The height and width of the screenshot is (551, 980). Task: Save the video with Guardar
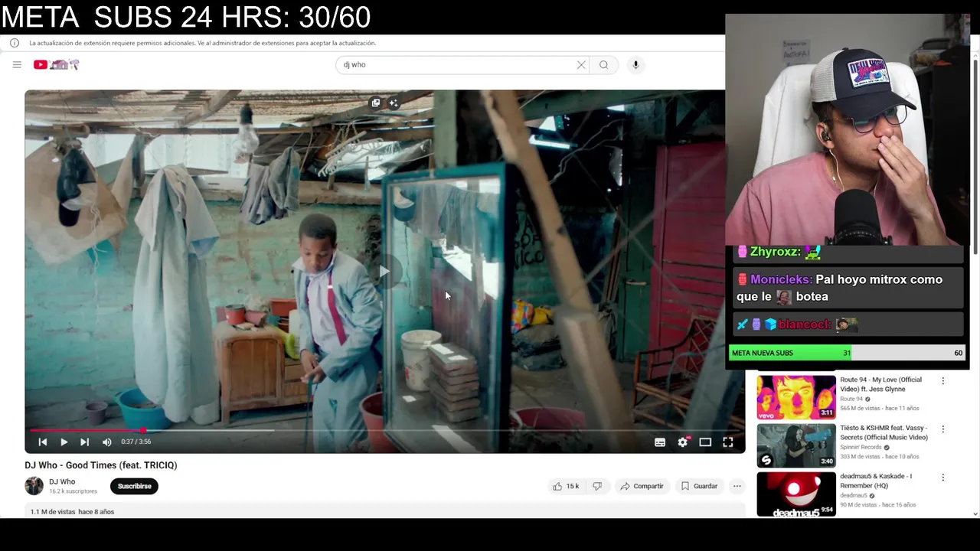pyautogui.click(x=699, y=486)
